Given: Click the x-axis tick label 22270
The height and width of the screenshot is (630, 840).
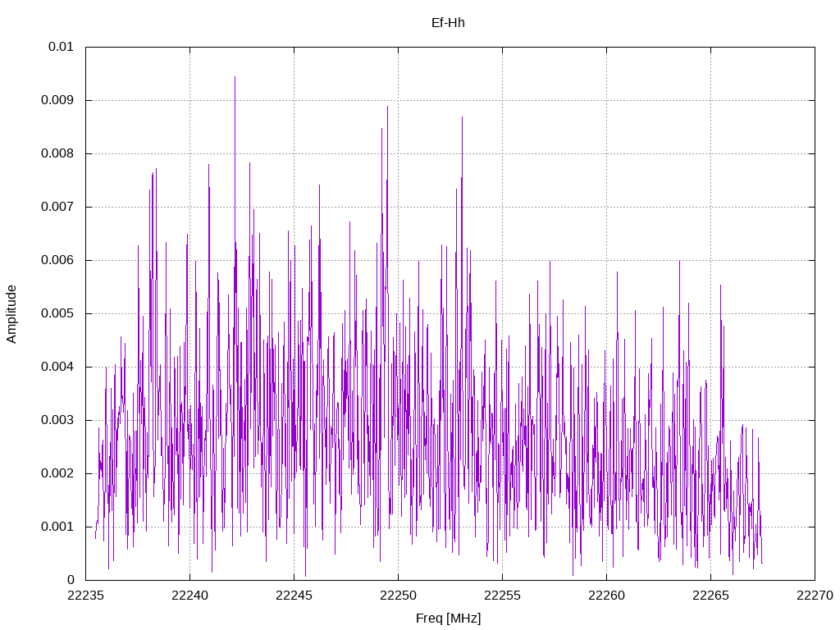Looking at the screenshot, I should [815, 596].
